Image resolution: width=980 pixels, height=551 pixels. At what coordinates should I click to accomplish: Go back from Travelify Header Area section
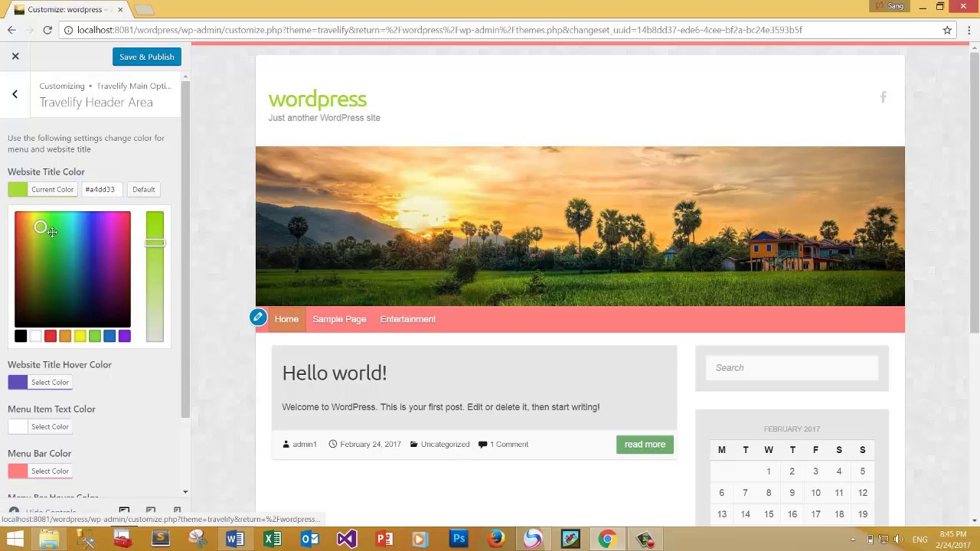click(15, 94)
